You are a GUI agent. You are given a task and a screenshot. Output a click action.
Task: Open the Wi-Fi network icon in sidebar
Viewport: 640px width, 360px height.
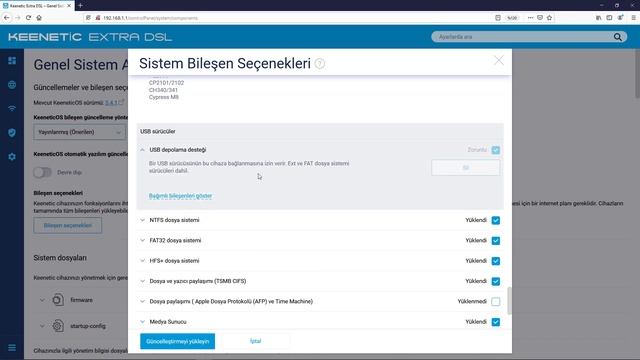(x=12, y=109)
